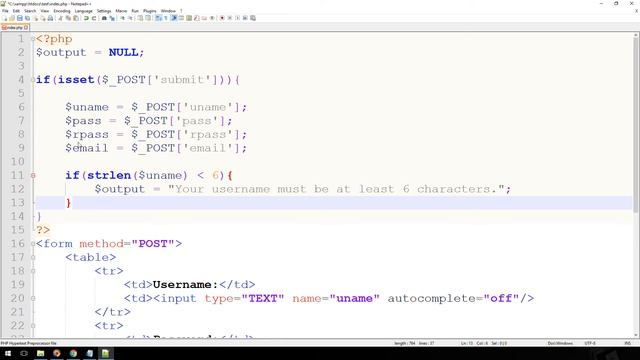Stop macro recording with the Stop icon
The image size is (640, 360).
[230, 18]
